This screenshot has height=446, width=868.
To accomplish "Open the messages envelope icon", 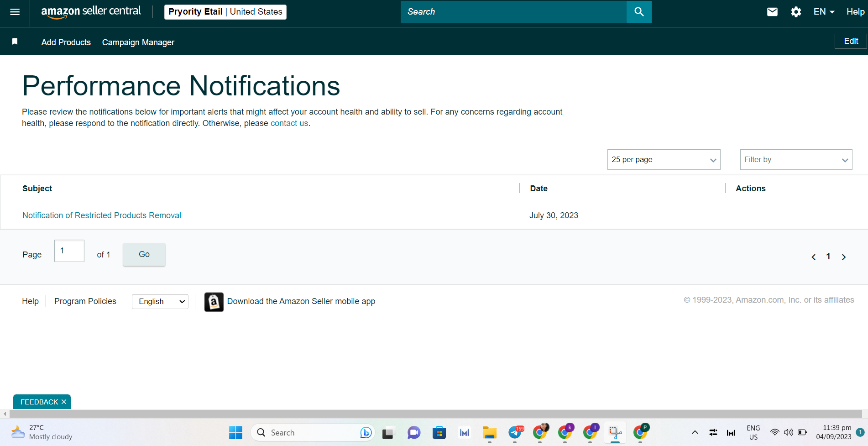I will [x=772, y=12].
